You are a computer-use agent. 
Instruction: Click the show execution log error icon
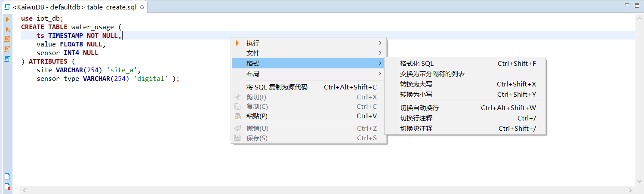click(7, 186)
